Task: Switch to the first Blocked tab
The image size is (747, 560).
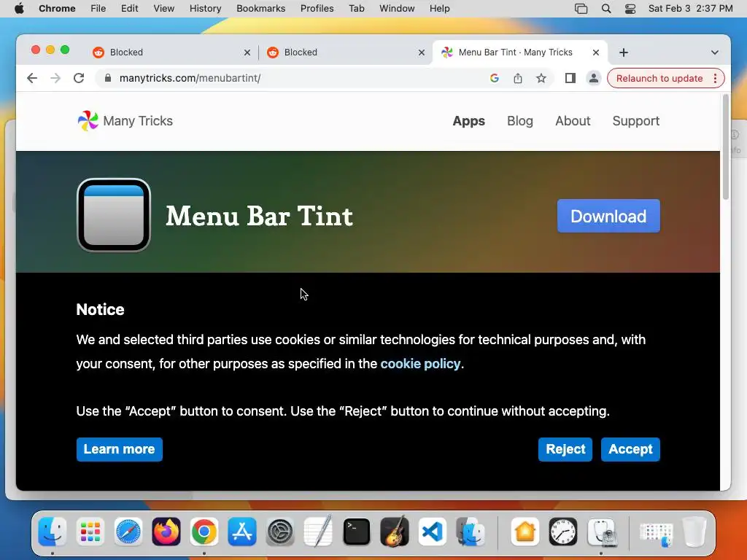Action: (x=170, y=52)
